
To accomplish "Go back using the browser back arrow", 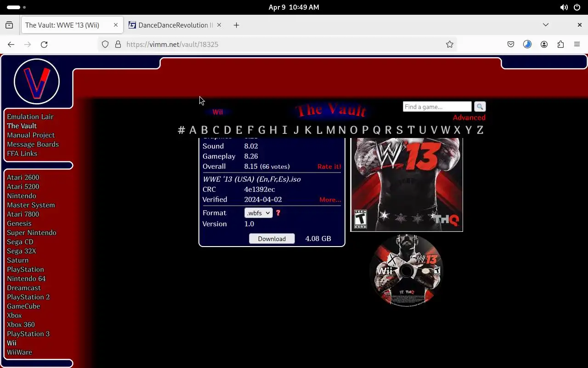I will pyautogui.click(x=11, y=44).
